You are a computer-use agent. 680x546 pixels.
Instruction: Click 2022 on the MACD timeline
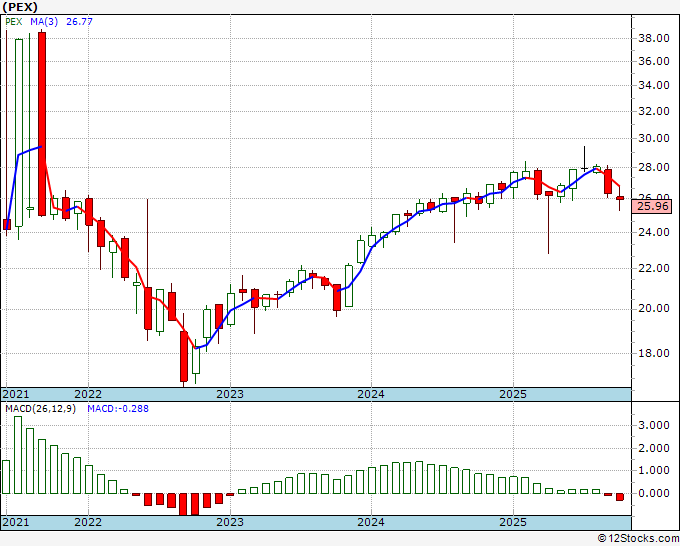pos(88,522)
